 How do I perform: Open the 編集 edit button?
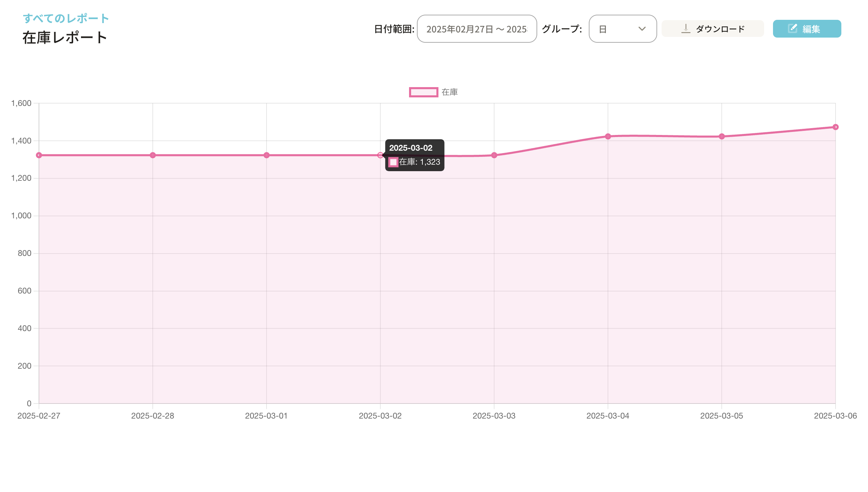tap(806, 29)
